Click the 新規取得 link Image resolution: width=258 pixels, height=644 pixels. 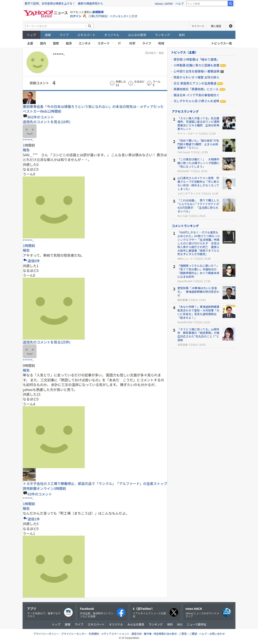[98, 12]
